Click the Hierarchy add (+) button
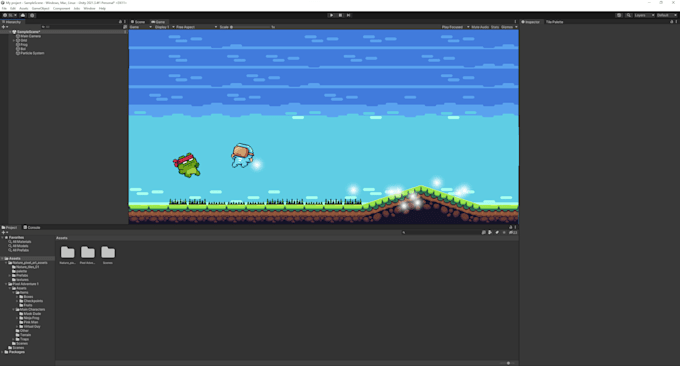Screen dimensions: 680x366 click(5, 27)
